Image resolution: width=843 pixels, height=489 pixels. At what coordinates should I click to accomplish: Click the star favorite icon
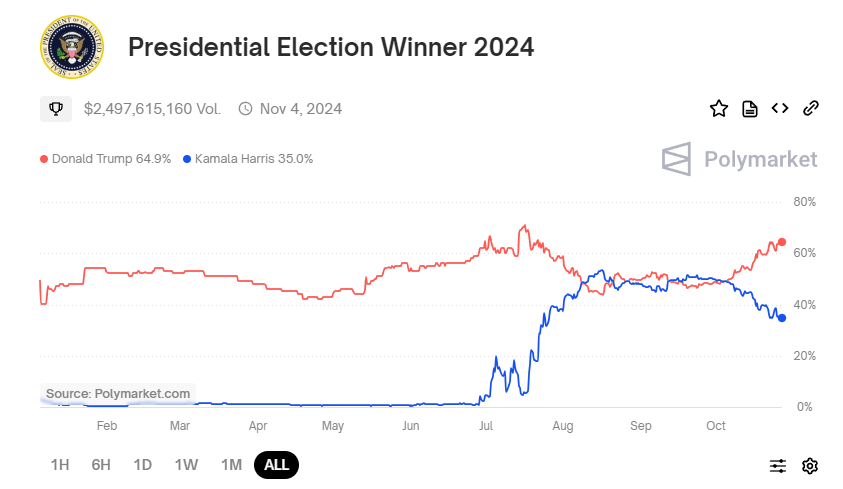pyautogui.click(x=718, y=108)
